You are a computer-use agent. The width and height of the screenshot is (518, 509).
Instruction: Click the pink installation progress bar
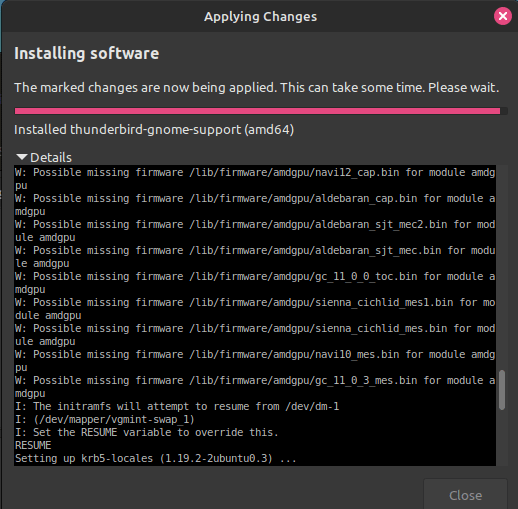[x=261, y=111]
